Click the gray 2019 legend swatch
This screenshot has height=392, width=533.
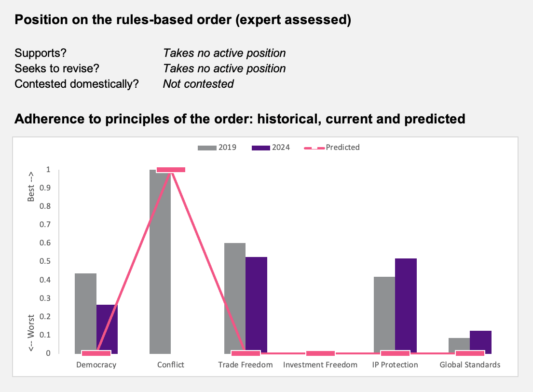(x=207, y=148)
